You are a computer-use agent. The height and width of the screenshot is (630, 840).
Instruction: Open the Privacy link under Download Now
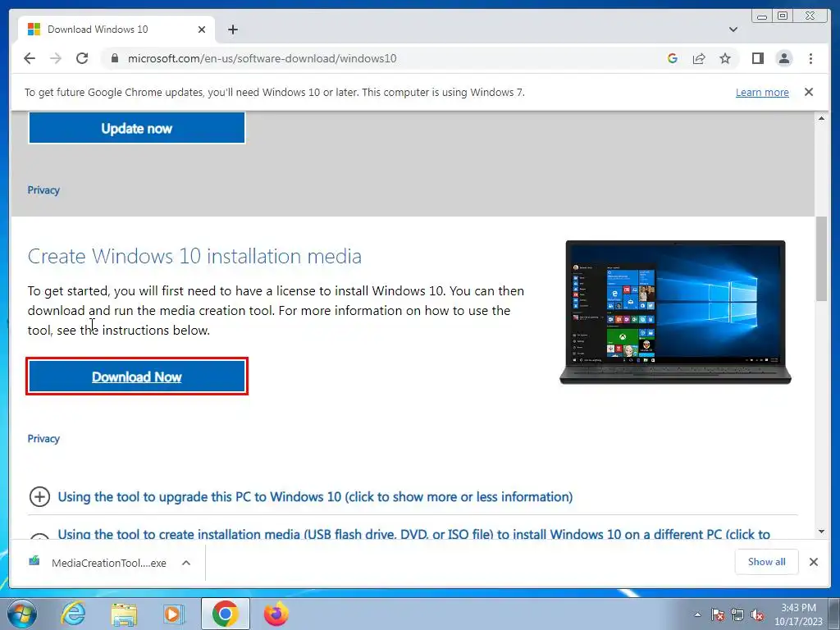tap(43, 439)
